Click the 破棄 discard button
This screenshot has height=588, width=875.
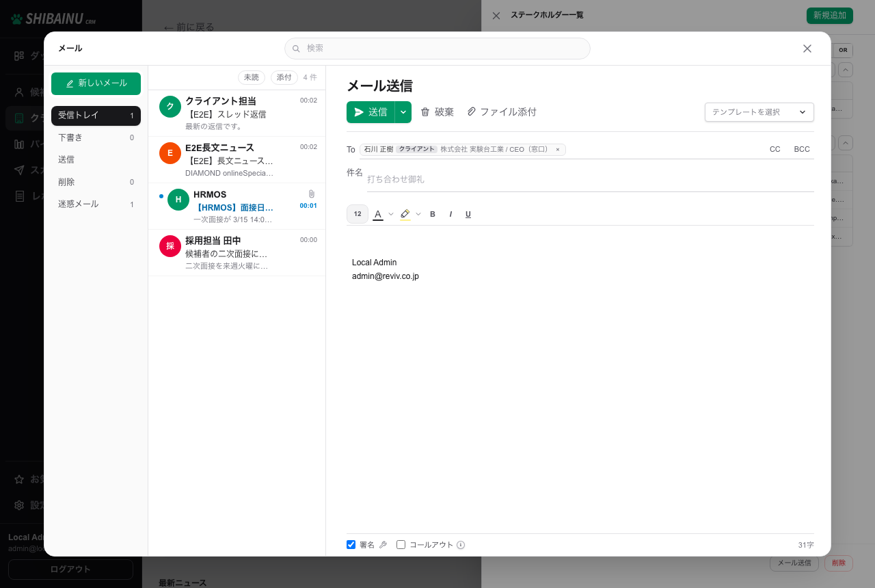coord(437,112)
